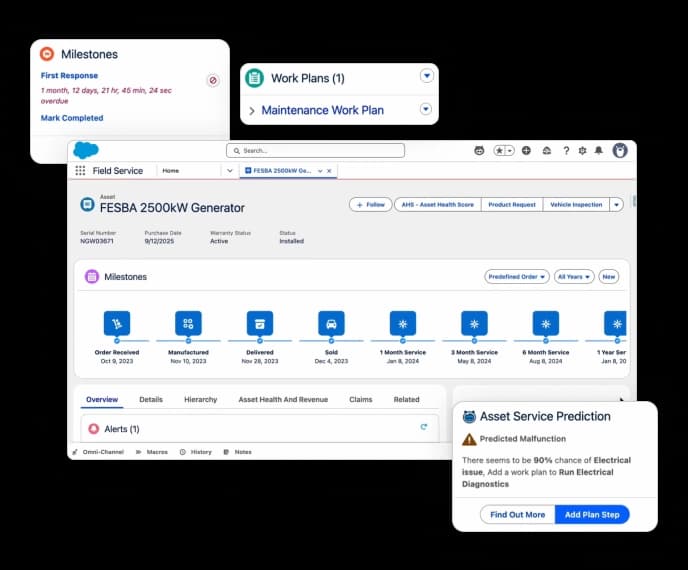Switch to the Overview tab

click(x=102, y=399)
